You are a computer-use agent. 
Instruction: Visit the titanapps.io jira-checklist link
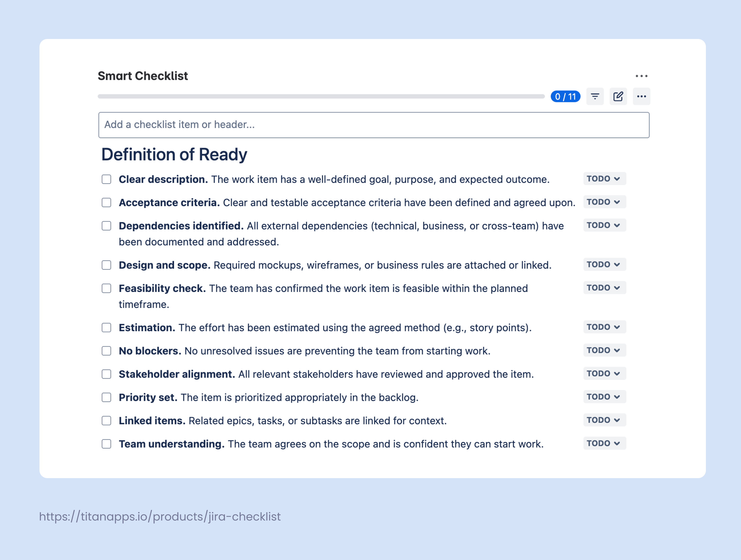[x=159, y=517]
